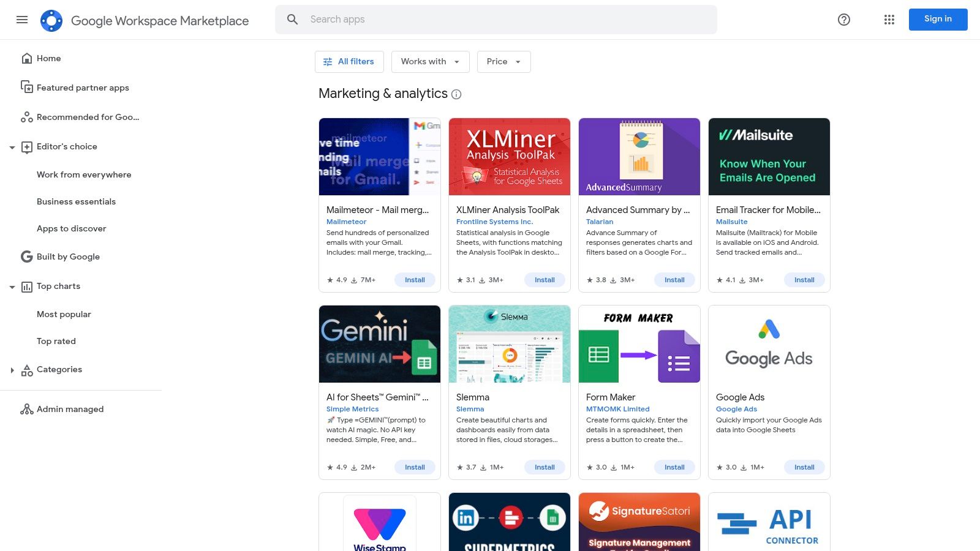Click the search magnifying glass icon

pyautogui.click(x=292, y=19)
